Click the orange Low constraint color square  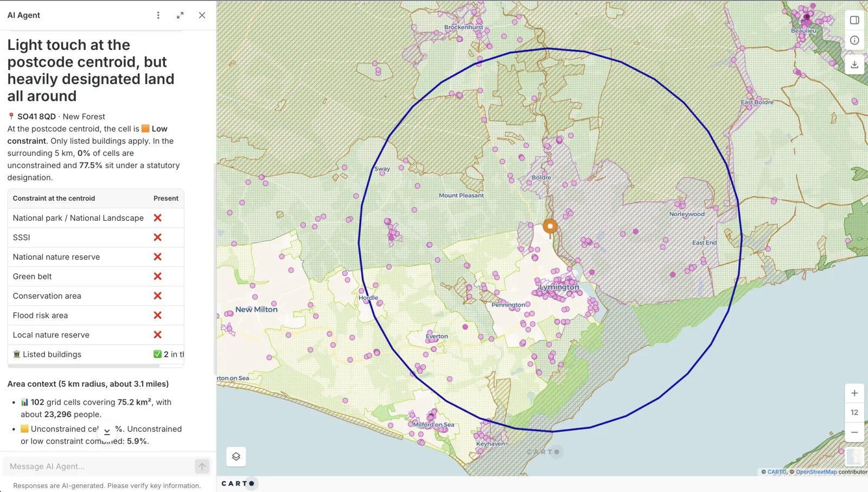[145, 129]
